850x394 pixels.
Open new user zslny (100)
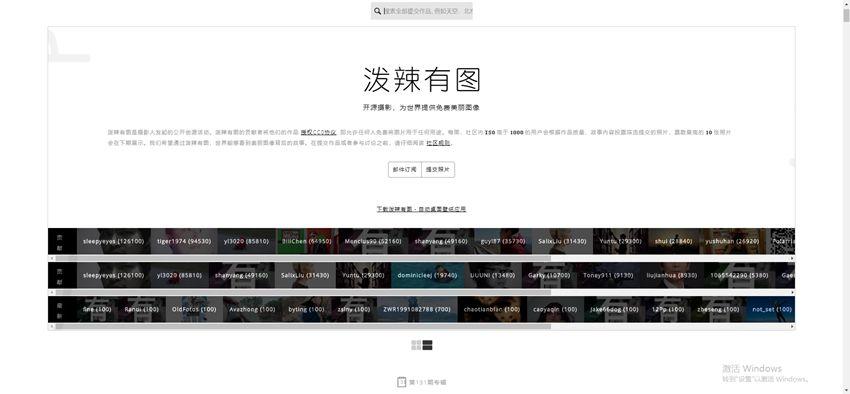(353, 309)
